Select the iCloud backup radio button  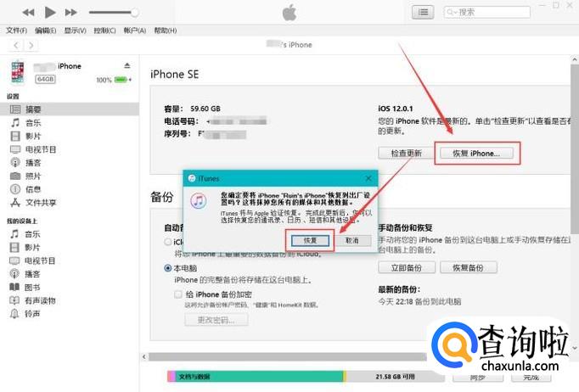[x=167, y=242]
